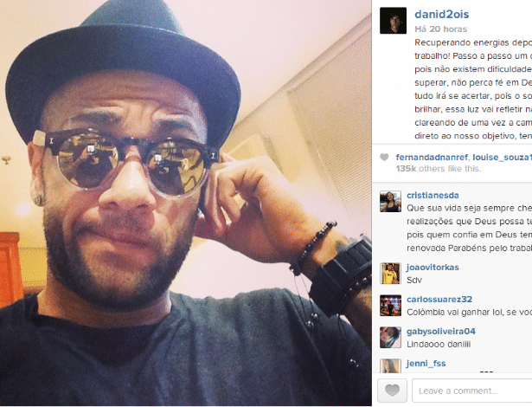Image resolution: width=532 pixels, height=407 pixels.
Task: Visit louise_souza's profile from likes
Action: pyautogui.click(x=502, y=158)
